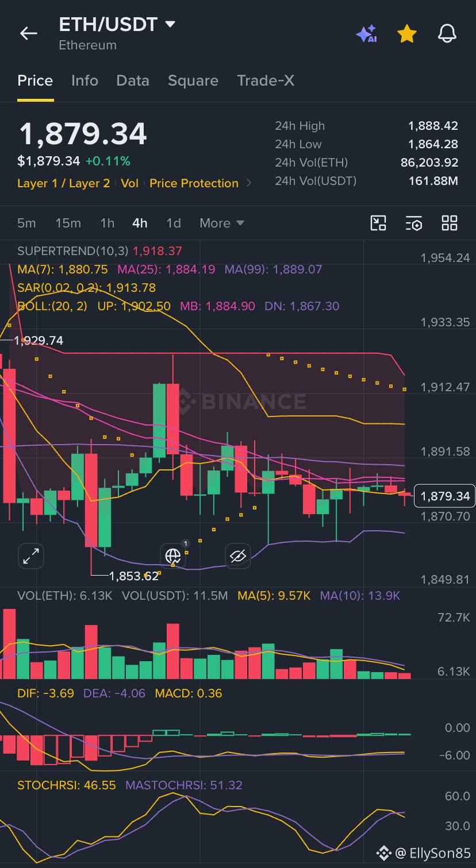Tap the MACD: 0.36 label
476x868 pixels.
click(189, 693)
